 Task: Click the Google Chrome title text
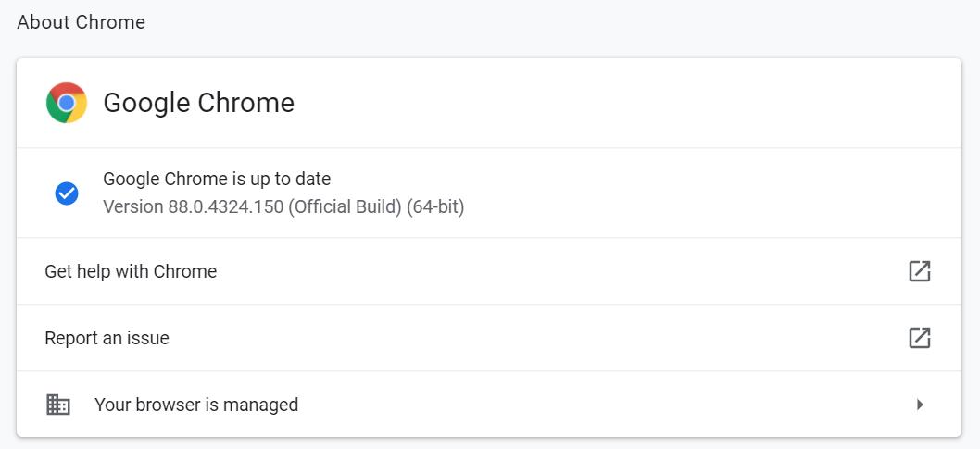198,103
